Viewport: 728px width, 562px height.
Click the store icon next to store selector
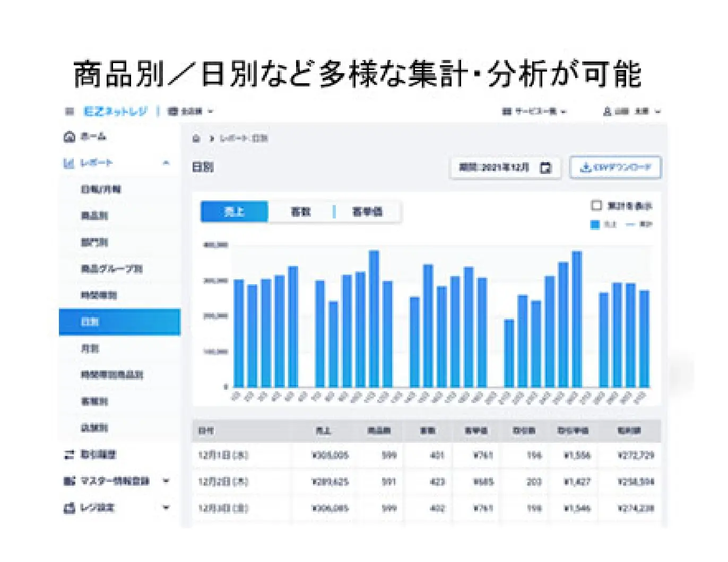pyautogui.click(x=172, y=111)
